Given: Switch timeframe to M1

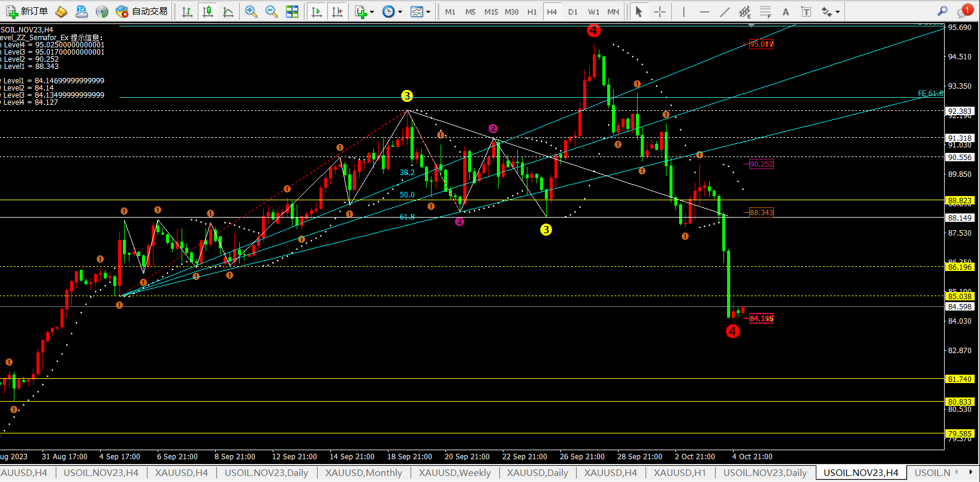Looking at the screenshot, I should pos(450,11).
